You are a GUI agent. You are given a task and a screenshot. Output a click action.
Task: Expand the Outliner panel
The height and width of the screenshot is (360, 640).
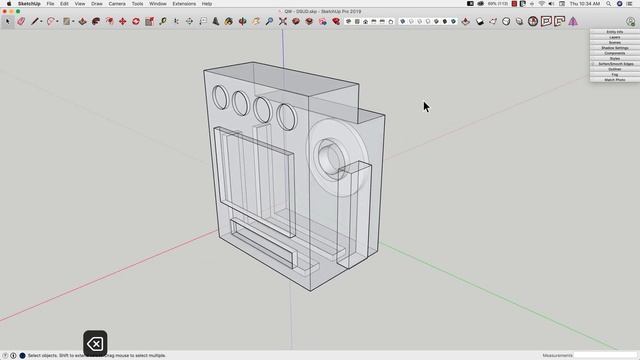(x=615, y=69)
